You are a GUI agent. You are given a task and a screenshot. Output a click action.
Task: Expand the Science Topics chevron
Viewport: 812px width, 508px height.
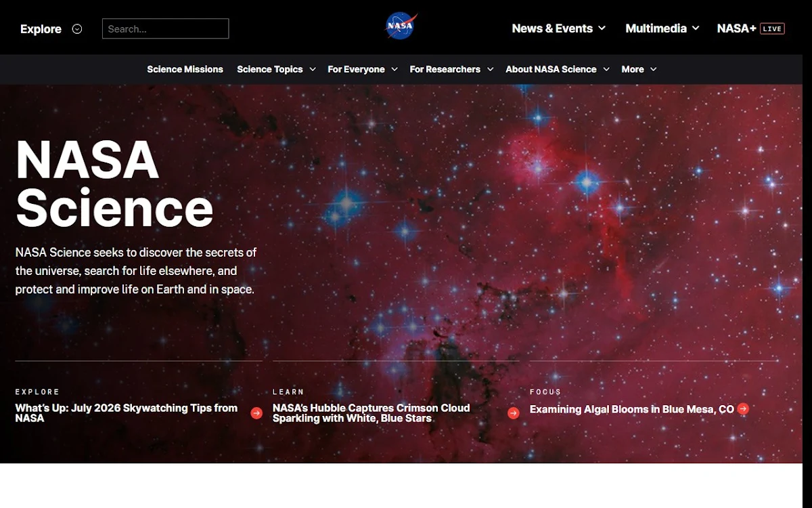313,69
